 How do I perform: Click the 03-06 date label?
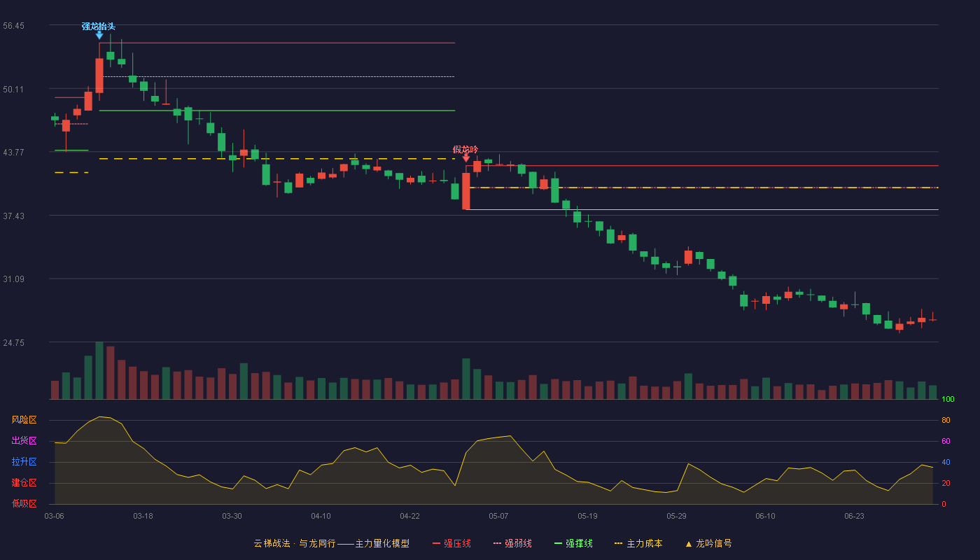pos(54,516)
